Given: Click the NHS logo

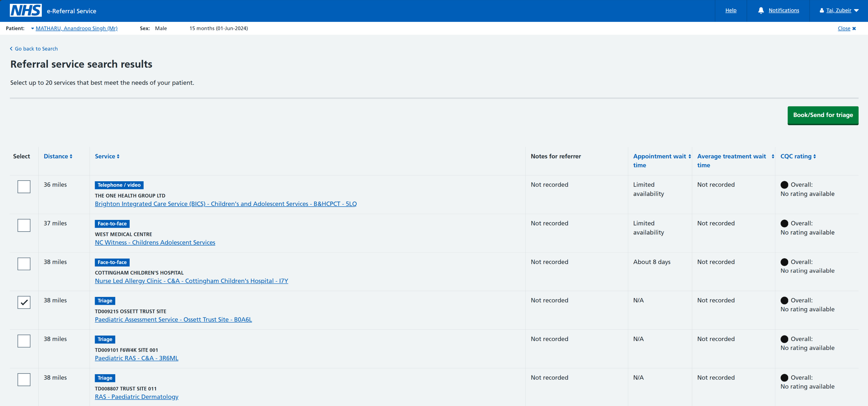Looking at the screenshot, I should pos(26,11).
